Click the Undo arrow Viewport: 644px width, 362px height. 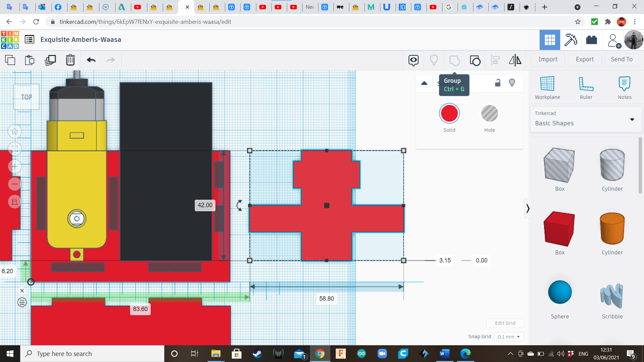(x=91, y=60)
